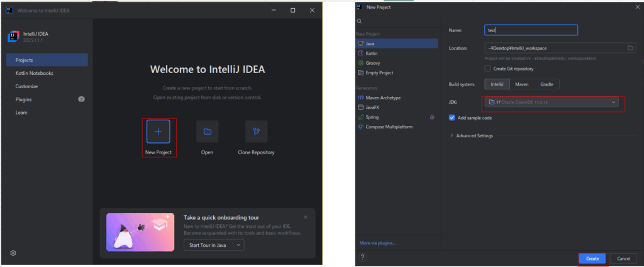
Task: Select Empty Project type
Action: (x=397, y=73)
